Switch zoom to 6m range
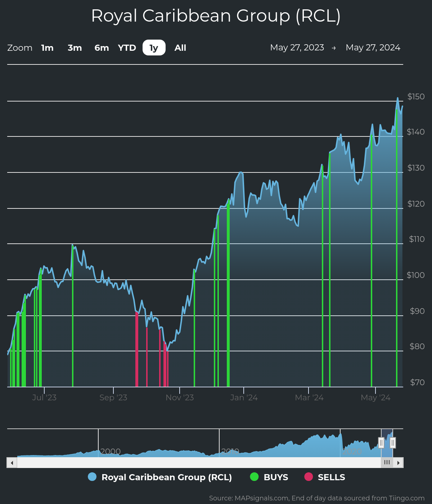Image resolution: width=432 pixels, height=504 pixels. pos(102,48)
